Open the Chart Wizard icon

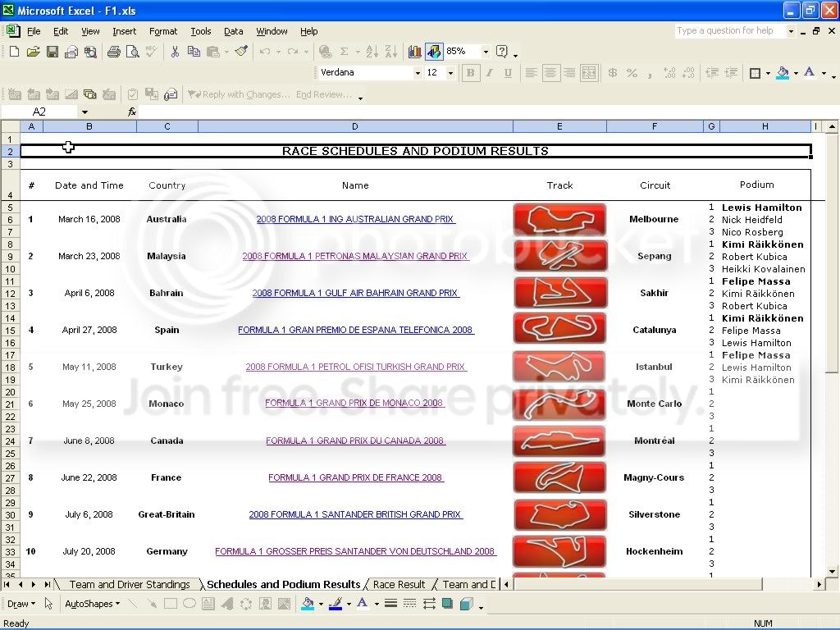[x=414, y=52]
